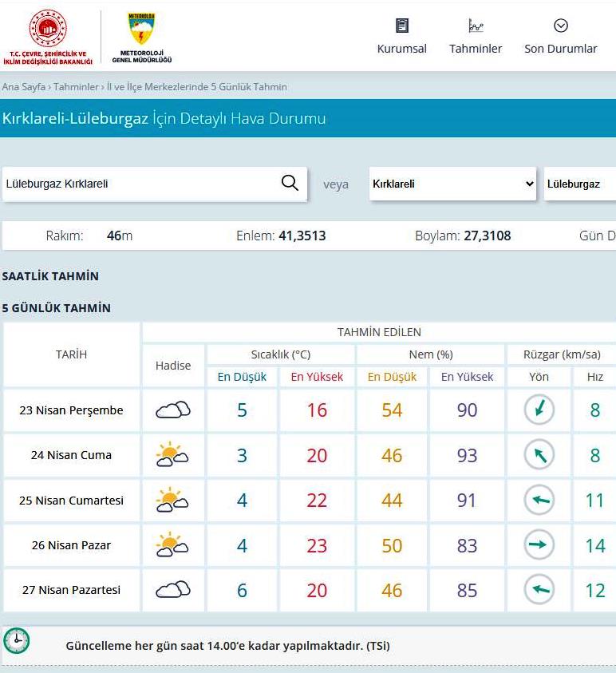Click the Lüleburgaz Kırklareli search field
The width and height of the screenshot is (616, 673).
point(140,184)
